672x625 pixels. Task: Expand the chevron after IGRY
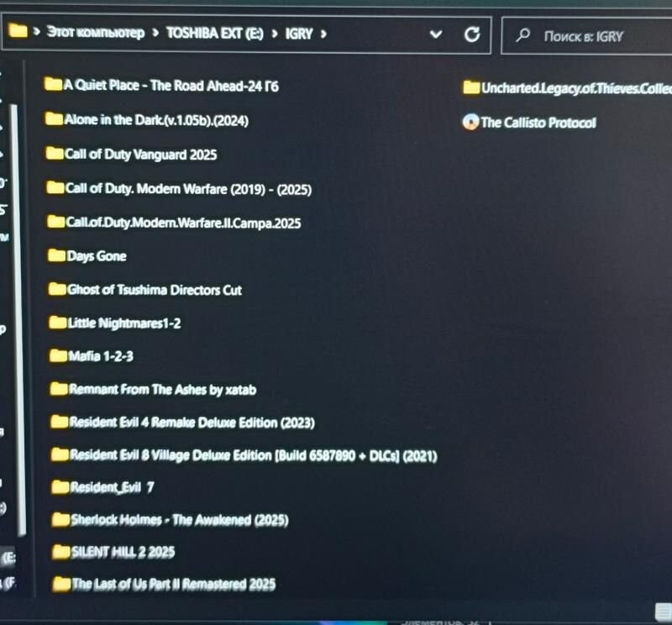[323, 34]
